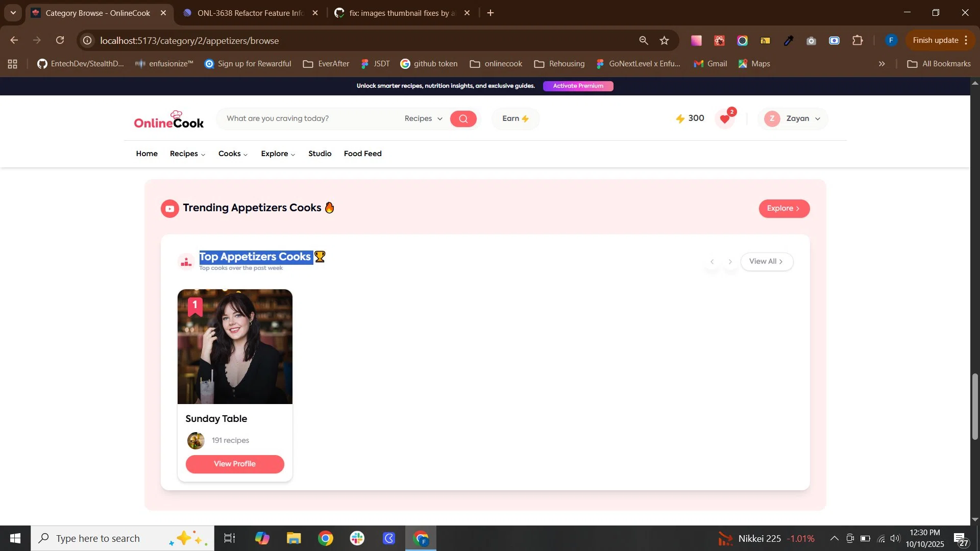Bookmark this page with star icon
980x551 pixels.
(664, 40)
